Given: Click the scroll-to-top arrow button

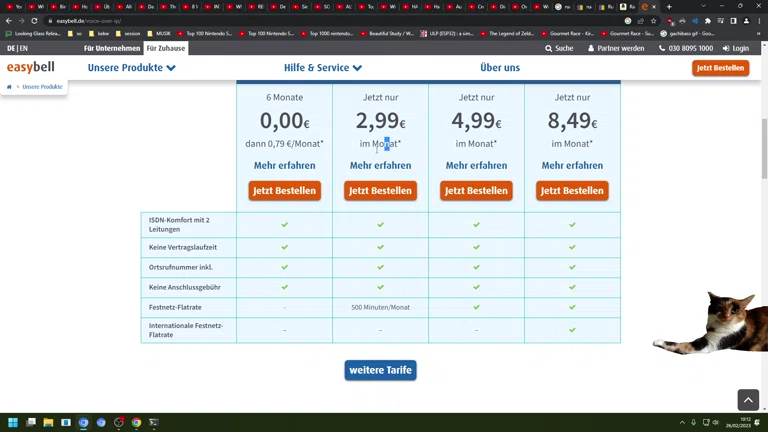Looking at the screenshot, I should (x=748, y=399).
